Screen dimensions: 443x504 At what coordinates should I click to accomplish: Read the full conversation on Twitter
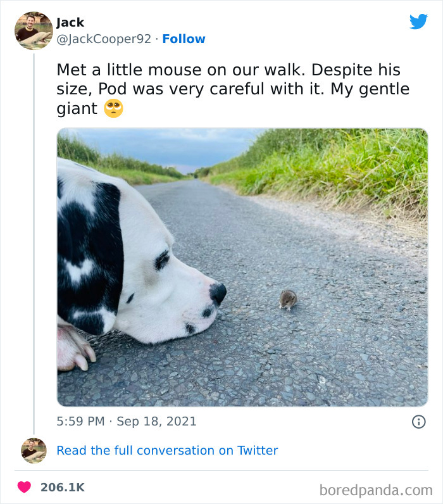[167, 451]
